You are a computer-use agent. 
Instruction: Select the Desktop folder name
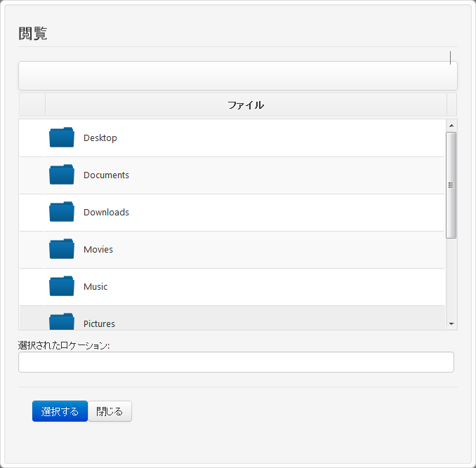100,138
